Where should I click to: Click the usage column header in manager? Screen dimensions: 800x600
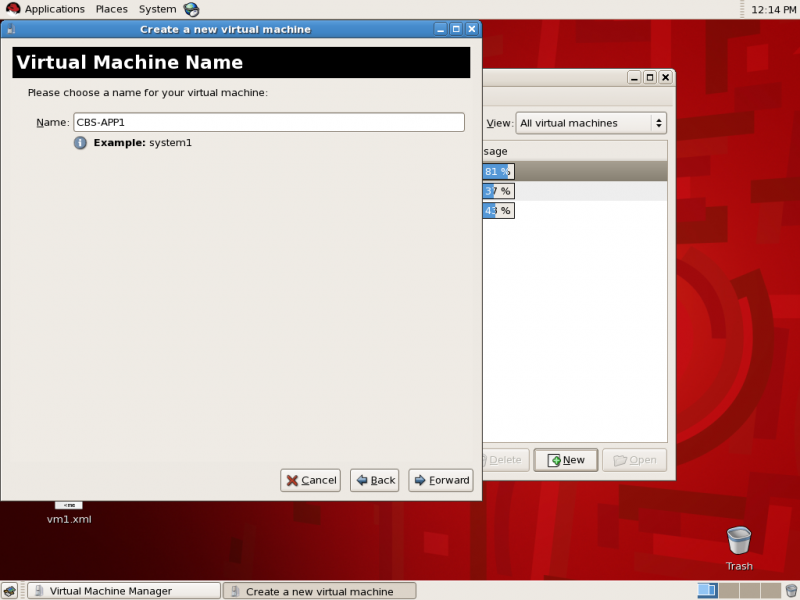pos(574,151)
